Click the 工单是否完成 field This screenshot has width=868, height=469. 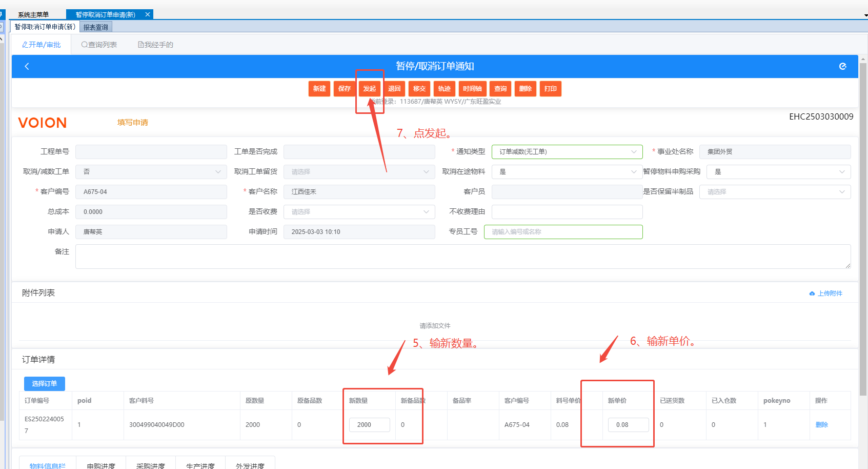click(x=359, y=152)
